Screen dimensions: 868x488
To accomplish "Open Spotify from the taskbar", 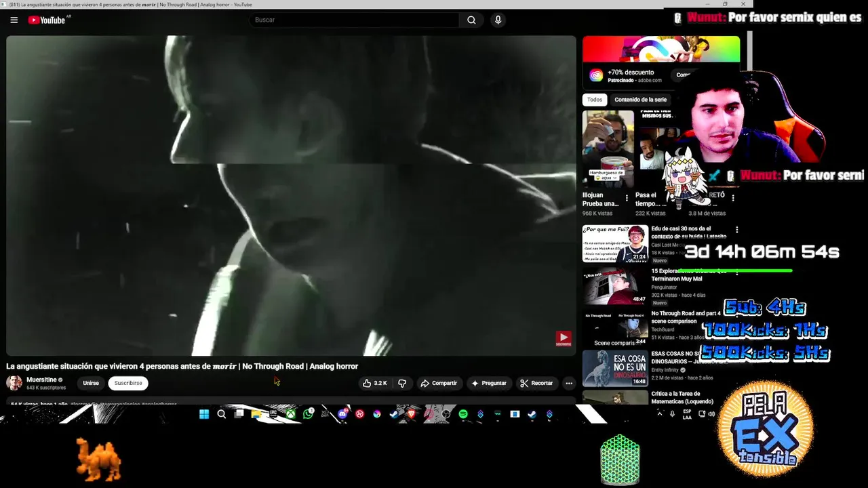I will pyautogui.click(x=462, y=414).
